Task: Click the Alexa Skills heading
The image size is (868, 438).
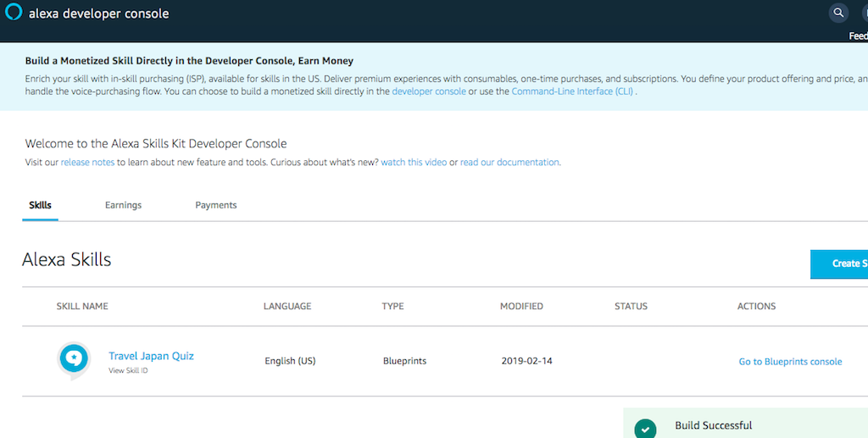Action: point(66,259)
